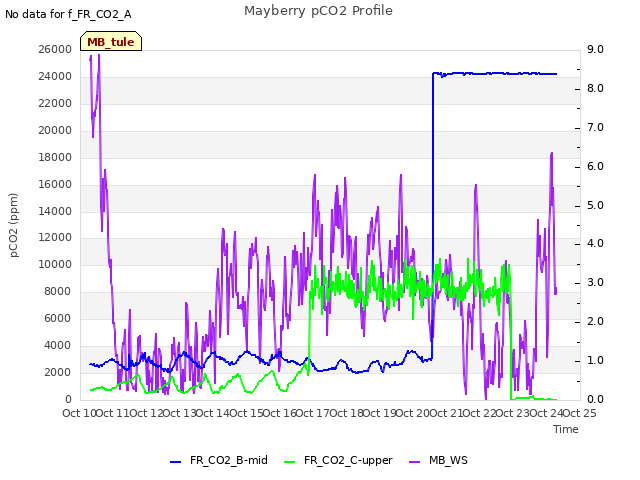The width and height of the screenshot is (640, 480).
Task: Click the 26000 y-axis tick label
Action: [x=55, y=49]
